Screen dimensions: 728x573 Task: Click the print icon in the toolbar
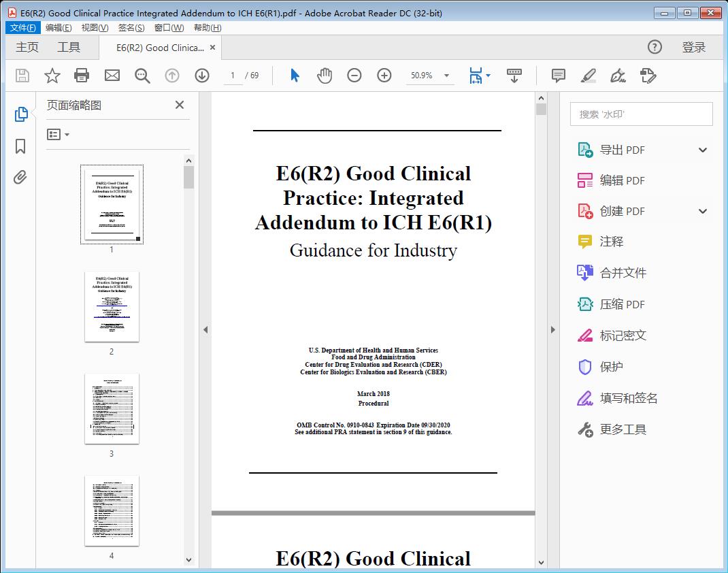pos(82,76)
